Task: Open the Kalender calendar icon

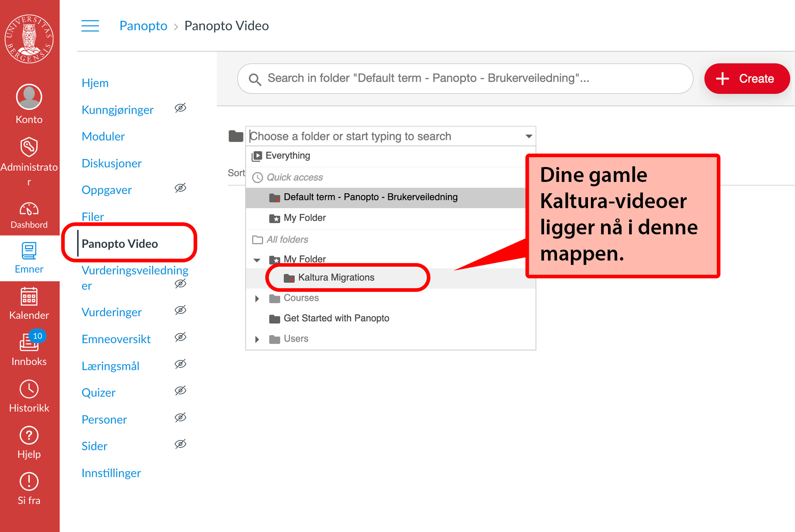Action: click(x=29, y=296)
